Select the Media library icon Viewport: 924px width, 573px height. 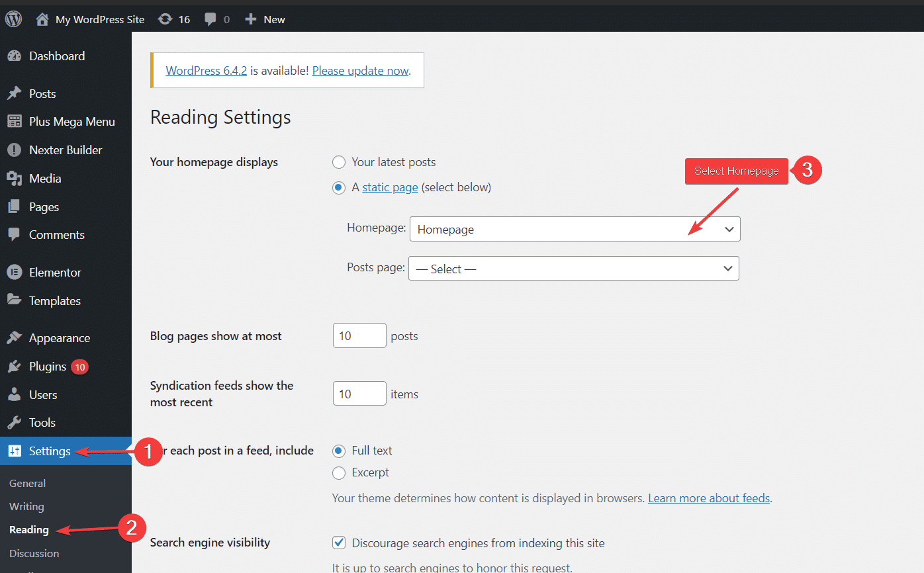click(x=15, y=178)
